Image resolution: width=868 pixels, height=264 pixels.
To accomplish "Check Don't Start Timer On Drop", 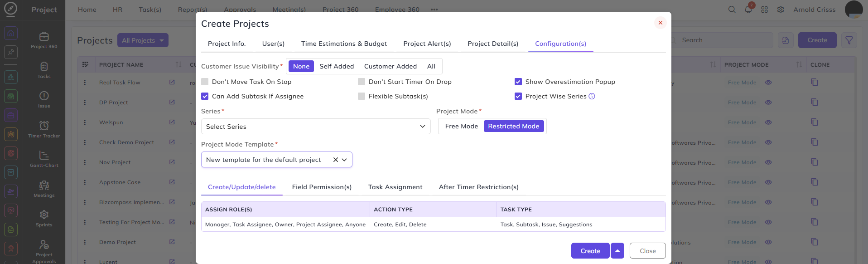I will point(362,82).
